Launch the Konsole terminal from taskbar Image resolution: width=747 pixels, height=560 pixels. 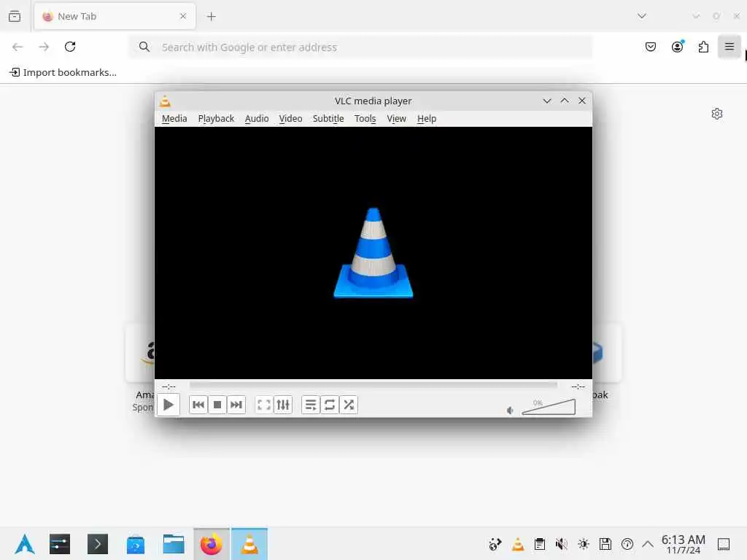coord(98,544)
